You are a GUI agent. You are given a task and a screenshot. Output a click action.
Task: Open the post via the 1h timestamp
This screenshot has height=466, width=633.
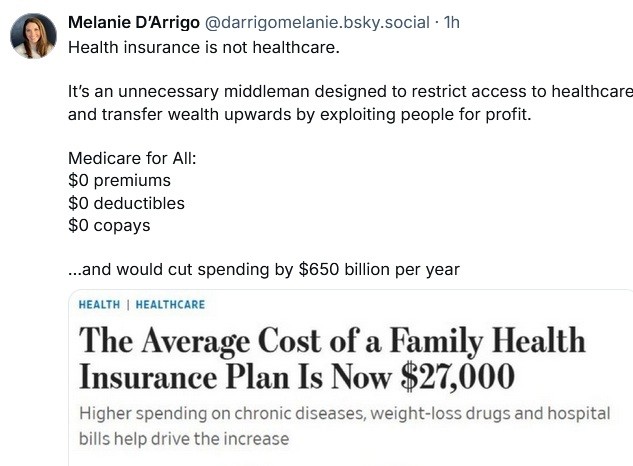451,21
